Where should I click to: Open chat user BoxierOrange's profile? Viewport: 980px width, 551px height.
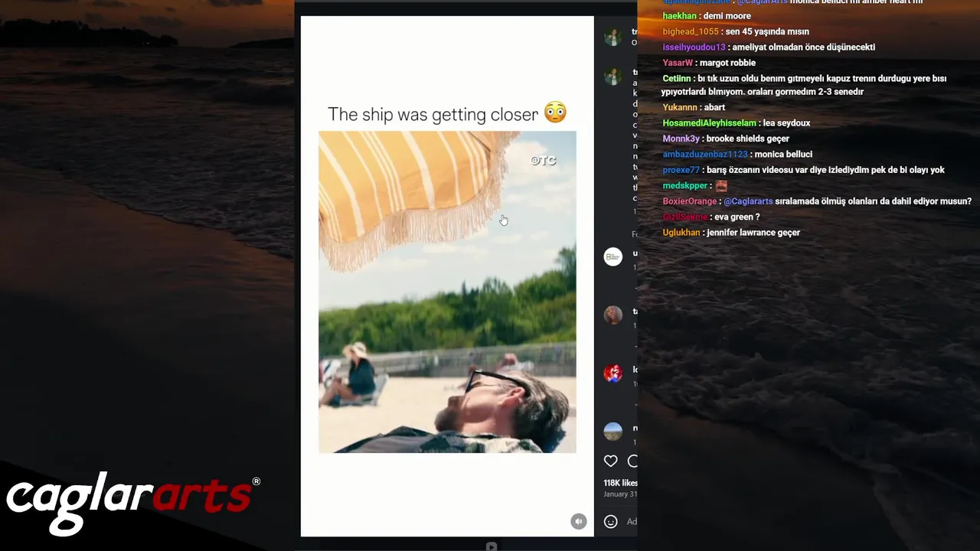[689, 201]
